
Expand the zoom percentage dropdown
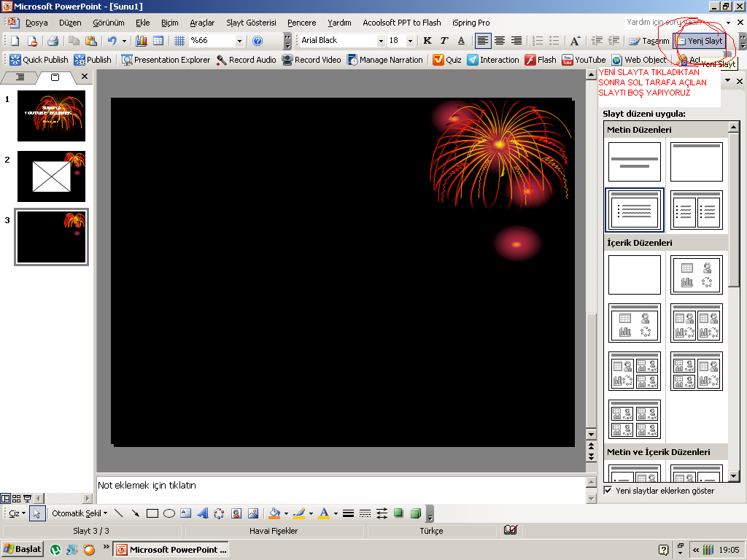click(x=239, y=41)
